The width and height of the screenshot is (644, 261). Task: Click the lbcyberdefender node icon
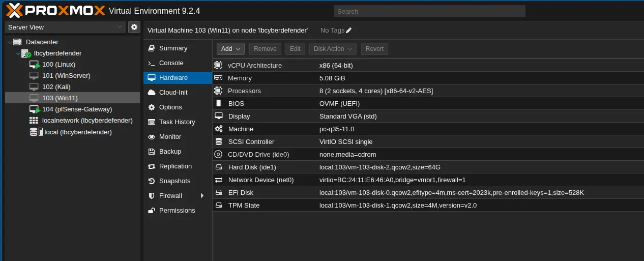26,53
